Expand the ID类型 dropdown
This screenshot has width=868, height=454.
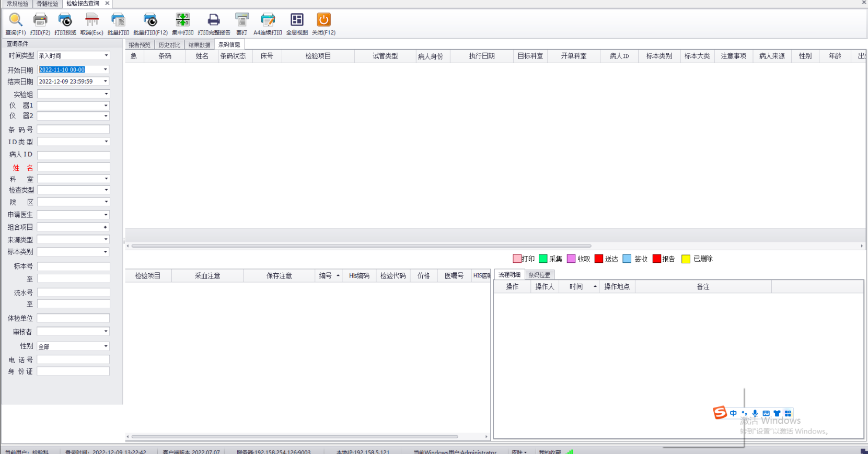106,142
